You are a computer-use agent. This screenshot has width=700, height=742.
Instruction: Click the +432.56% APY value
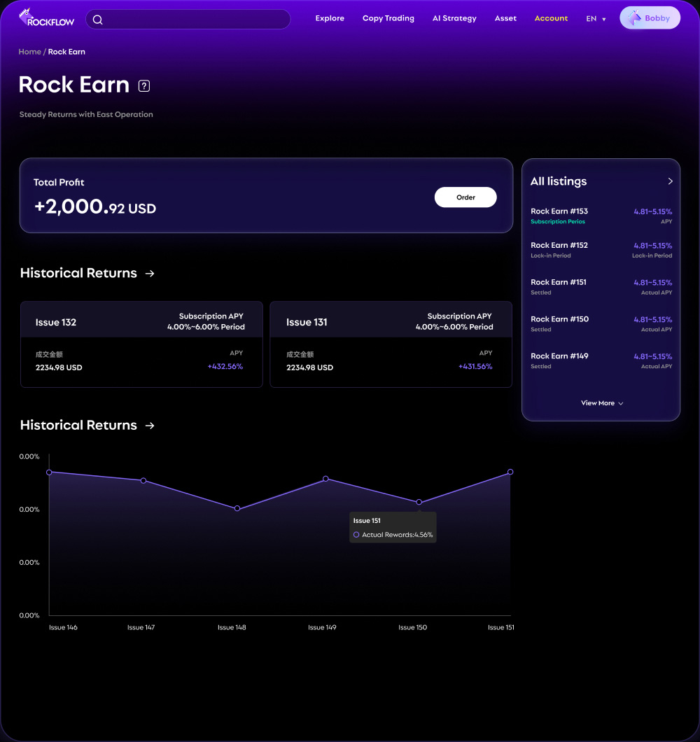click(x=225, y=367)
